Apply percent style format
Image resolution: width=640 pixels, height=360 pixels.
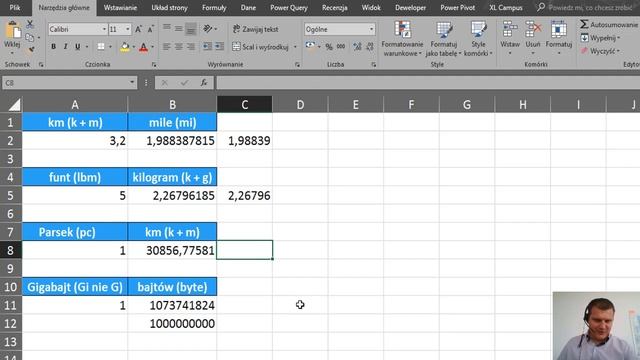[329, 47]
